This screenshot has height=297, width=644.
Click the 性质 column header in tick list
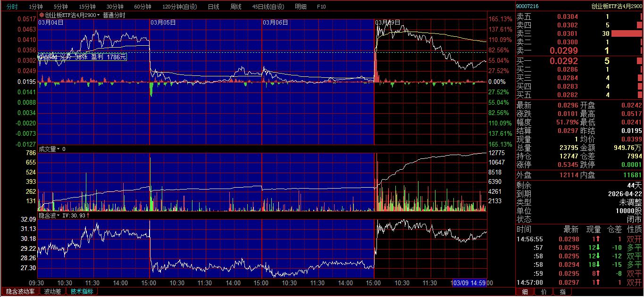(x=635, y=230)
